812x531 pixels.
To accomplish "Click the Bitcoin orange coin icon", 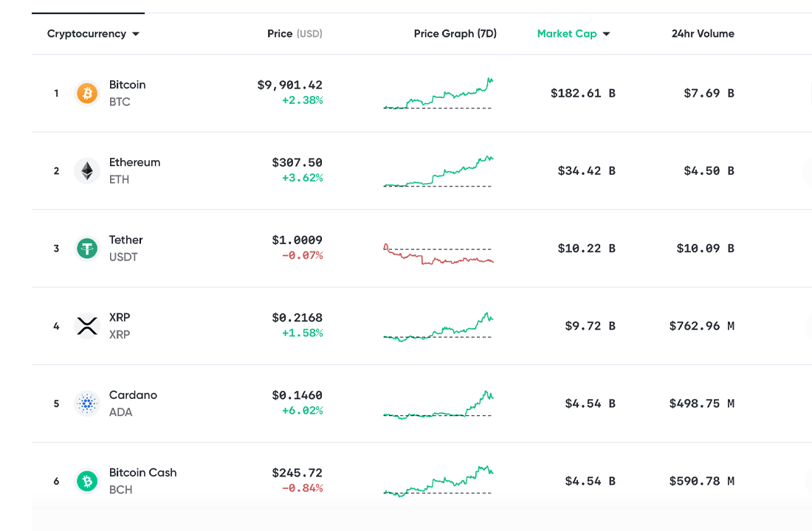I will (87, 94).
